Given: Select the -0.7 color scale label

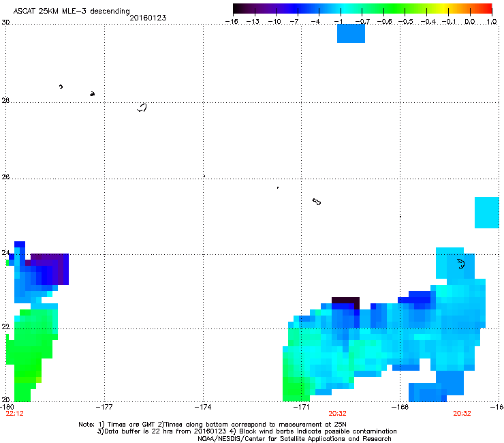Looking at the screenshot, I should tap(362, 22).
